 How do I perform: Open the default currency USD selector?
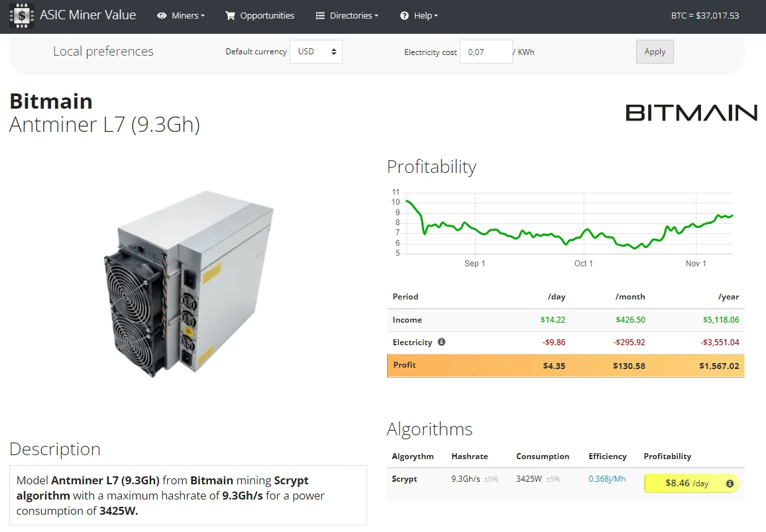316,51
